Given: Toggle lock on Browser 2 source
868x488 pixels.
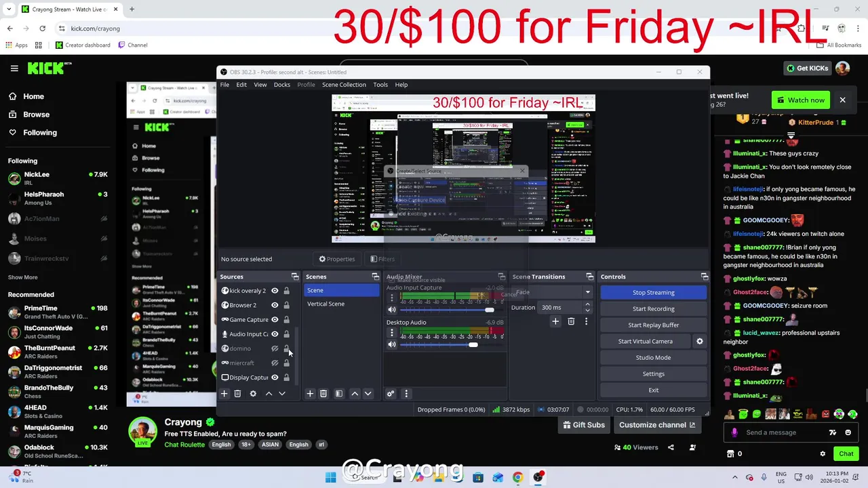Looking at the screenshot, I should pyautogui.click(x=286, y=305).
